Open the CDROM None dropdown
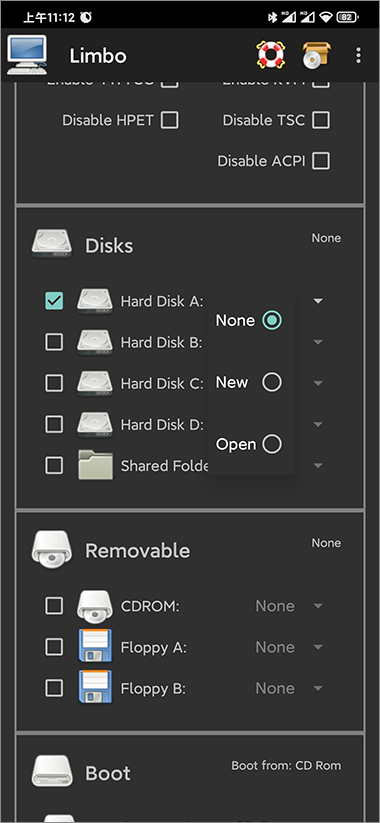Viewport: 380px width, 823px height. pyautogui.click(x=289, y=606)
